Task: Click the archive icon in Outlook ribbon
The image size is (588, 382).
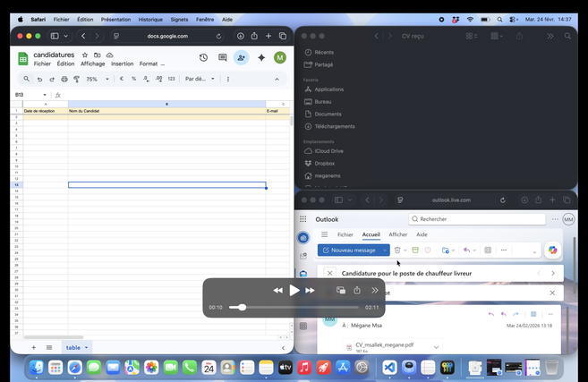Action: [415, 250]
